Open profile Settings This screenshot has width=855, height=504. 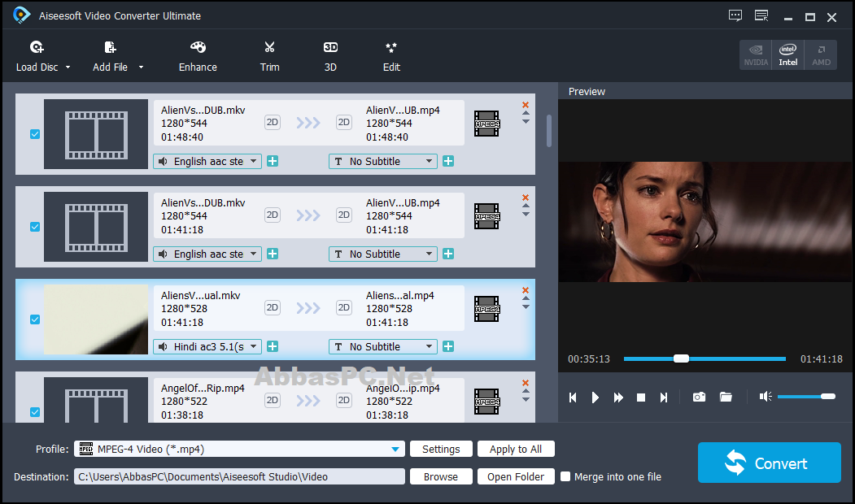441,449
